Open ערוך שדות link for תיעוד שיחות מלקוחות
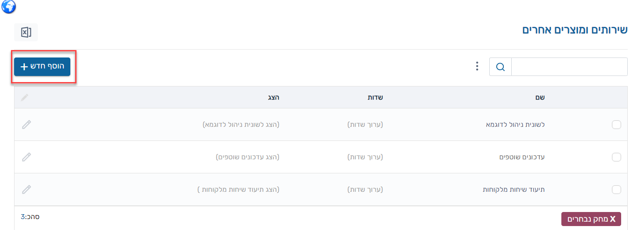Viewport: 644px width, 230px height. (x=365, y=190)
